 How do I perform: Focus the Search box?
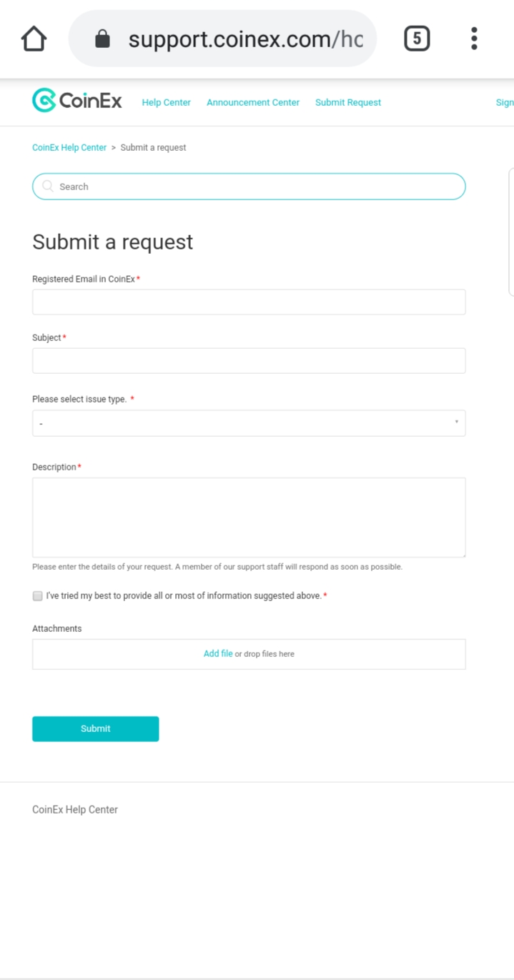pyautogui.click(x=257, y=187)
